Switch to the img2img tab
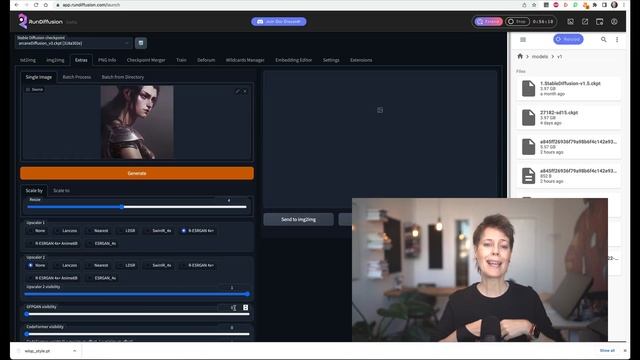Screen dimensions: 640x360 (x=55, y=60)
